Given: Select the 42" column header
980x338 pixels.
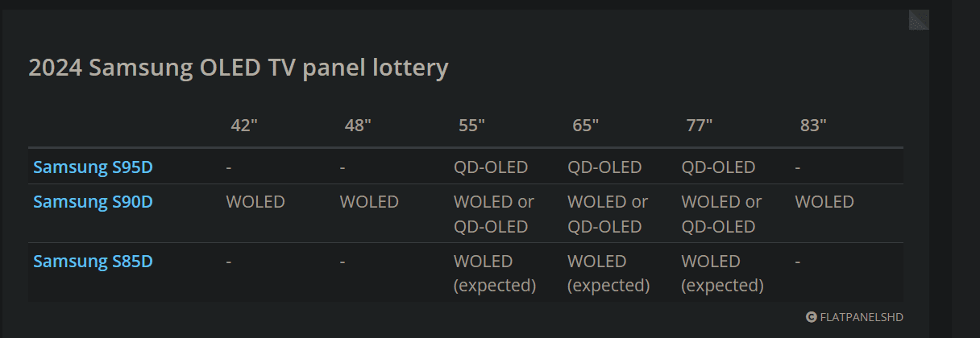Looking at the screenshot, I should (x=243, y=126).
